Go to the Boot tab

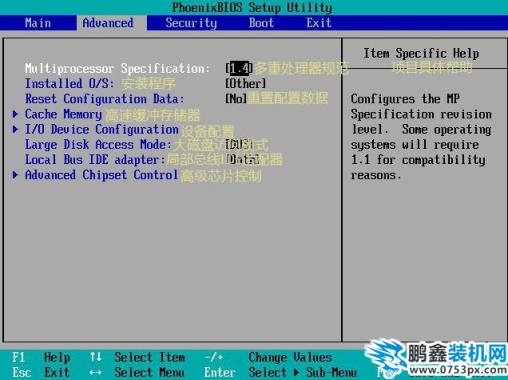pos(261,23)
